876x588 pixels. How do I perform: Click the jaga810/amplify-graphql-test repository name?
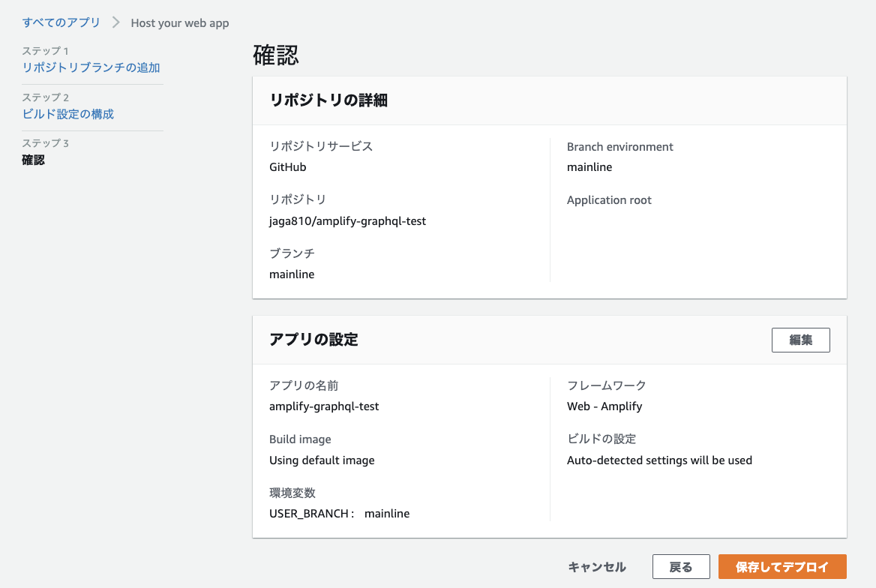tap(347, 221)
